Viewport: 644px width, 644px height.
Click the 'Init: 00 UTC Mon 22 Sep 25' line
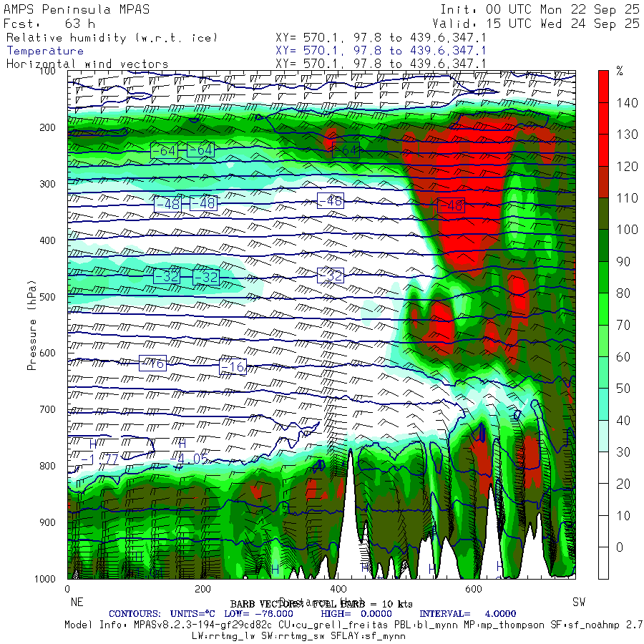coord(540,9)
